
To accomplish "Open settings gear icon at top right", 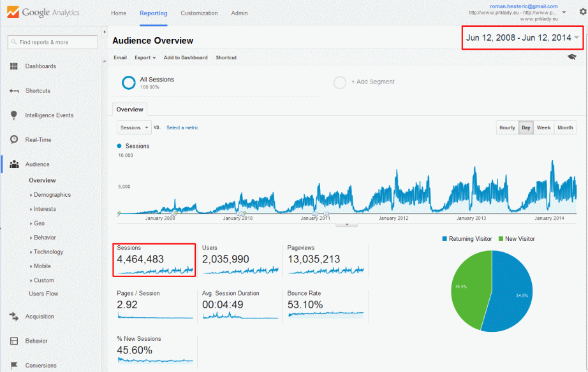I will 583,11.
